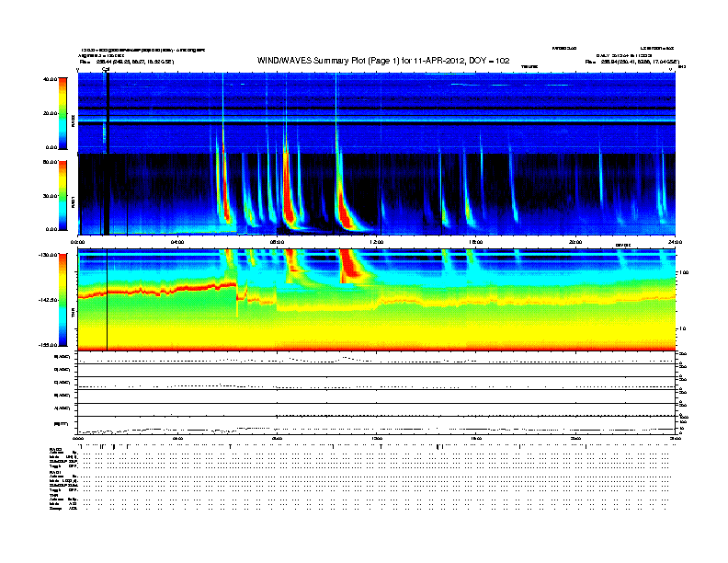Click 16:00 tick label below RAD1 spectrogram
The width and height of the screenshot is (728, 563).
[476, 242]
